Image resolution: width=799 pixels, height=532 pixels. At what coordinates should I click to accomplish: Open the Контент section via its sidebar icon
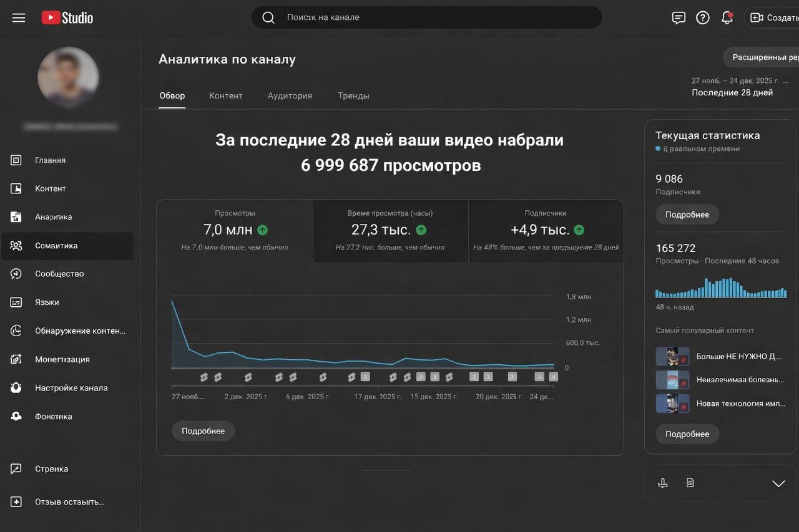click(x=15, y=188)
